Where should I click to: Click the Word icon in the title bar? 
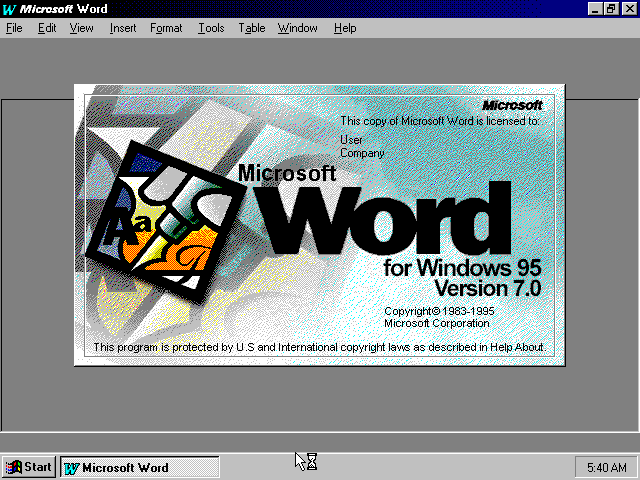click(x=9, y=9)
